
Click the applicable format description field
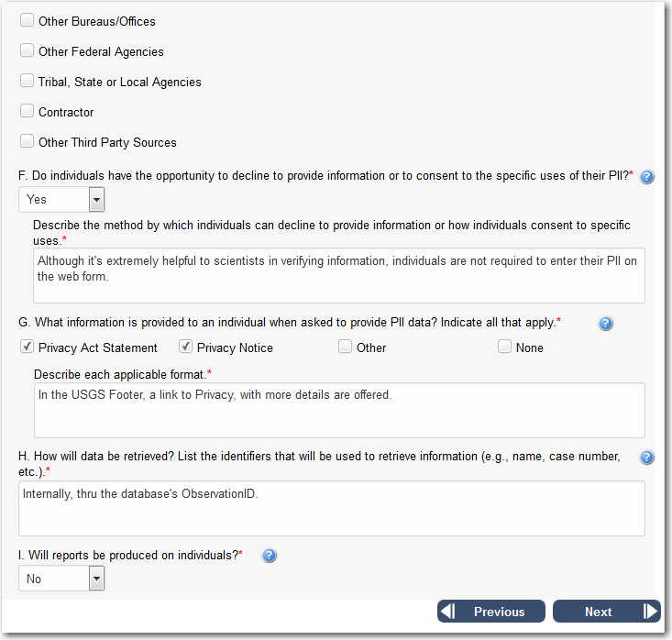pos(338,410)
